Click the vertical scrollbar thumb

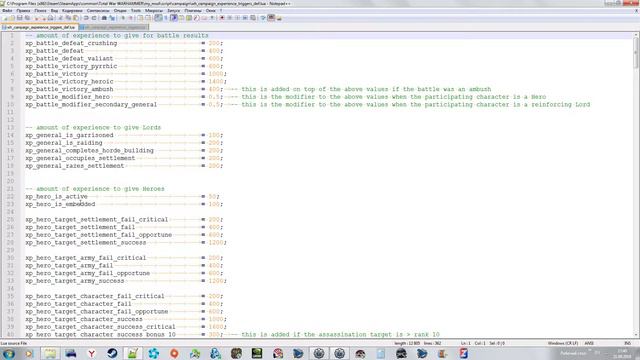pos(636,53)
